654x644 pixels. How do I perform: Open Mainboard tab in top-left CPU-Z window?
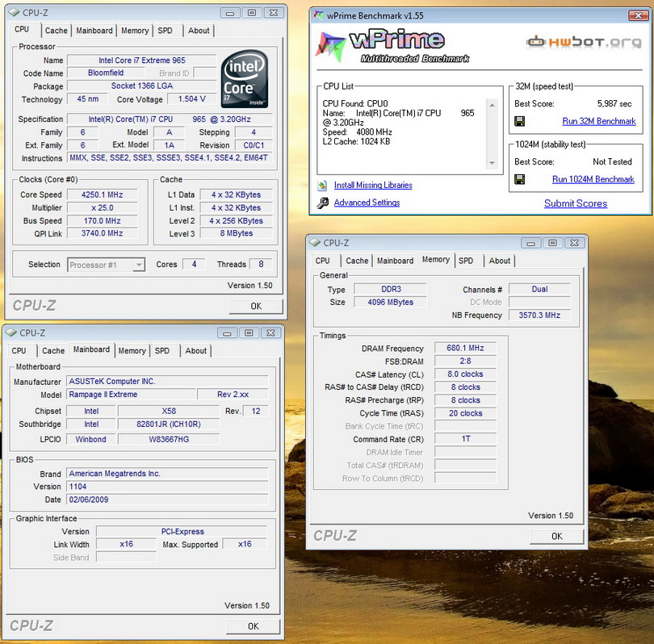tap(94, 31)
